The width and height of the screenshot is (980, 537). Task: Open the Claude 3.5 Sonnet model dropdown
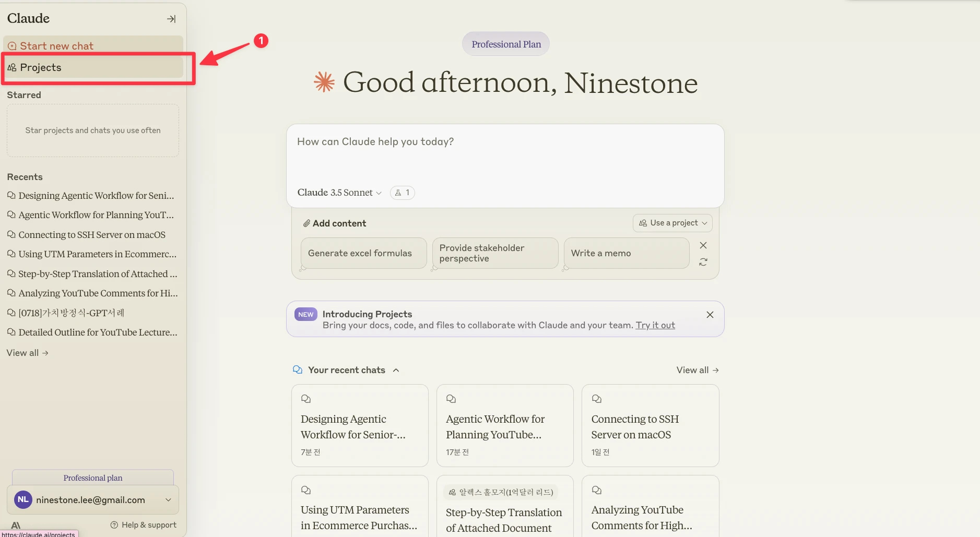coord(339,193)
